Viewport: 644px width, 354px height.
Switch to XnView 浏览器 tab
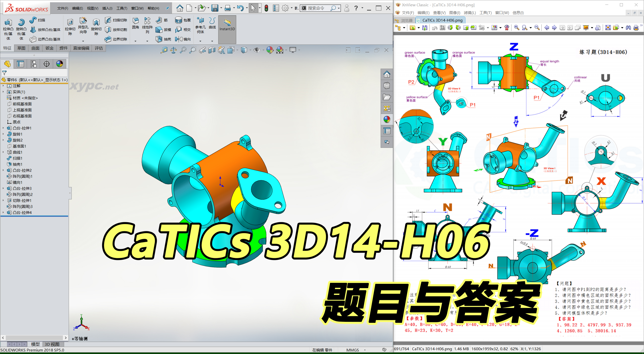tap(404, 20)
